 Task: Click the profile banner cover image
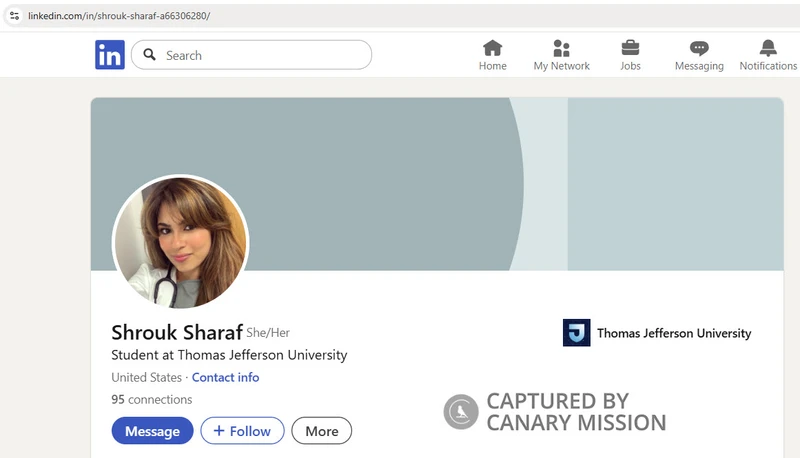437,184
